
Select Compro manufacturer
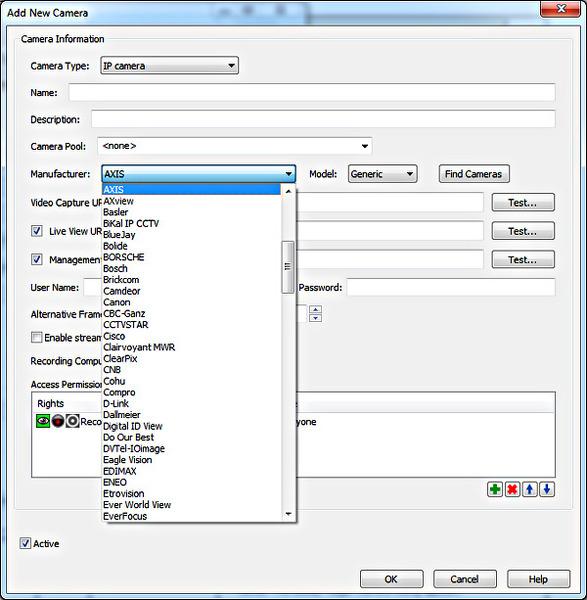[191, 392]
